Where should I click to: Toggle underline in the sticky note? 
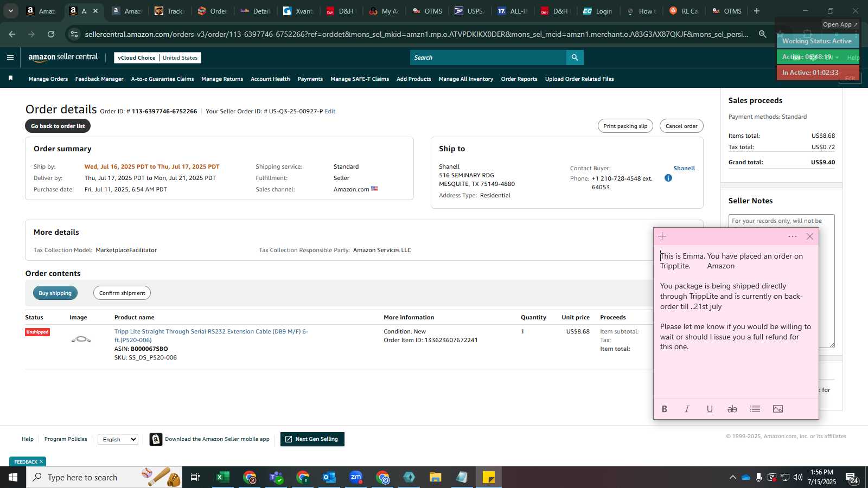[710, 409]
